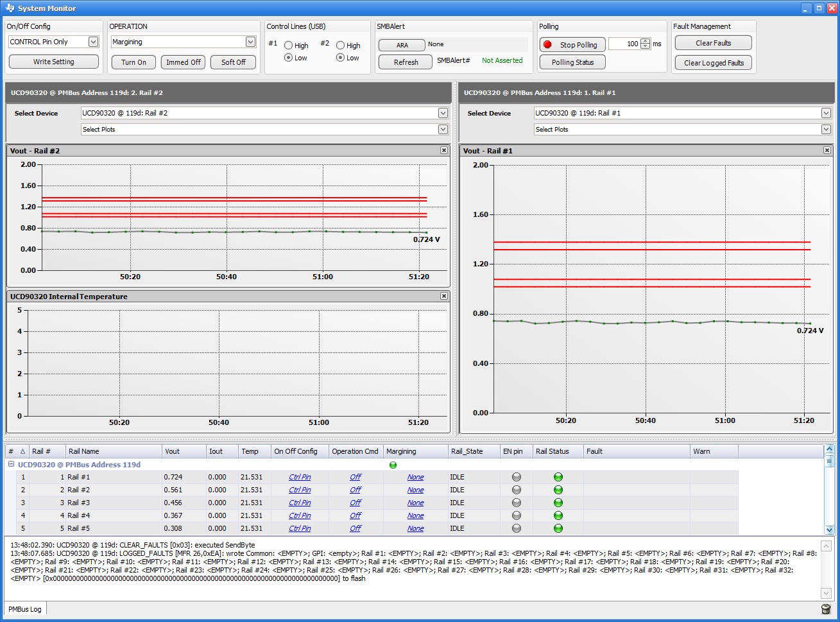840x622 pixels.
Task: Open Rail #5 Margining None link
Action: 415,528
